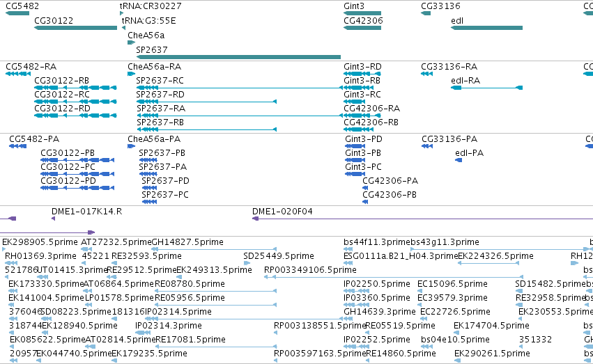Viewport: 593px width, 364px height.
Task: Select the RE05956.5prime EST label
Action: click(x=190, y=299)
